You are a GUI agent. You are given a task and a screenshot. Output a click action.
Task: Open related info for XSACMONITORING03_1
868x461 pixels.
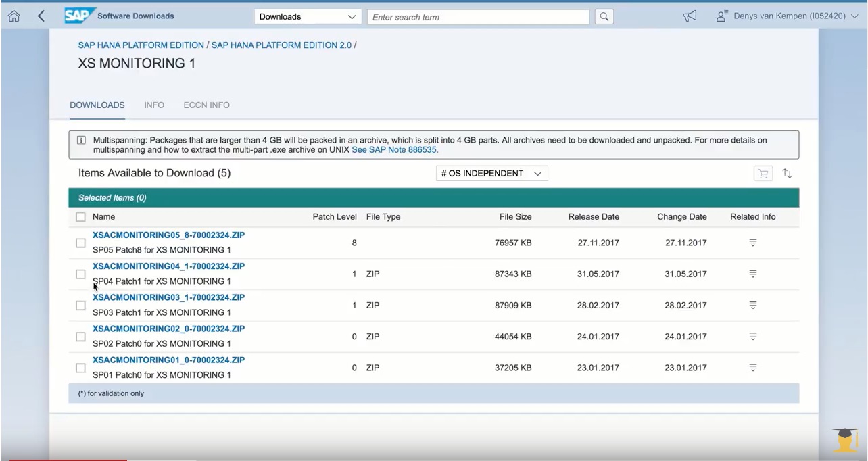753,305
